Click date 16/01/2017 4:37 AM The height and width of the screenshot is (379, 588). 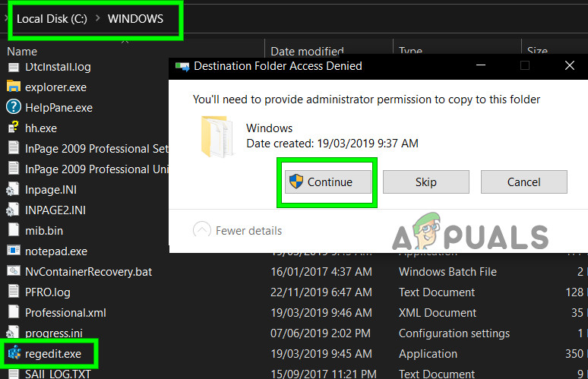pos(321,271)
